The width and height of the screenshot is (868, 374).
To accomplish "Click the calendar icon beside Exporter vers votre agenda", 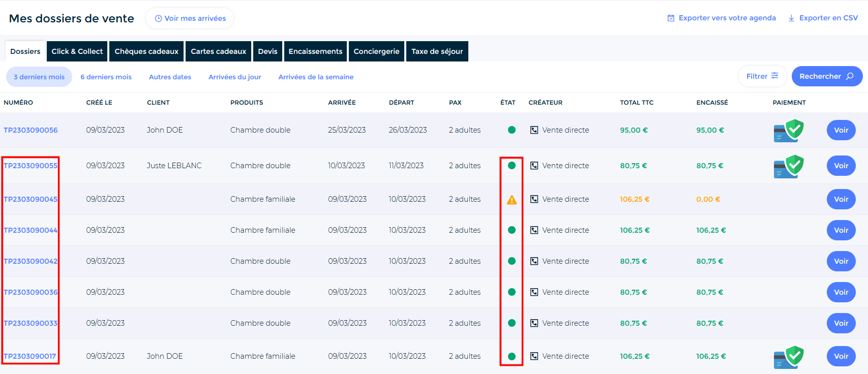I will click(671, 18).
